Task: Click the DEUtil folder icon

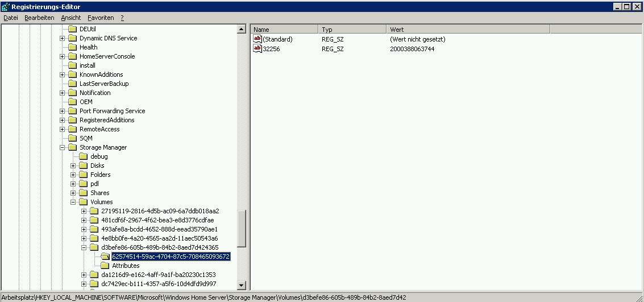Action: pyautogui.click(x=72, y=29)
